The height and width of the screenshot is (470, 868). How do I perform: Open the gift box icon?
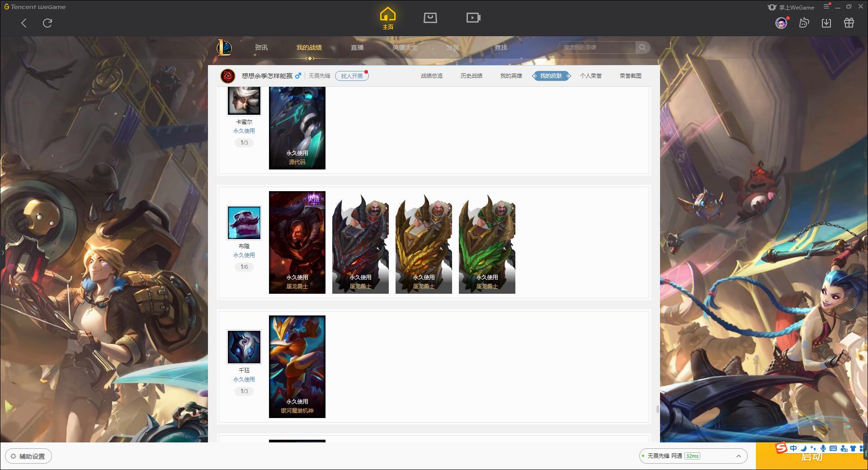tap(849, 23)
